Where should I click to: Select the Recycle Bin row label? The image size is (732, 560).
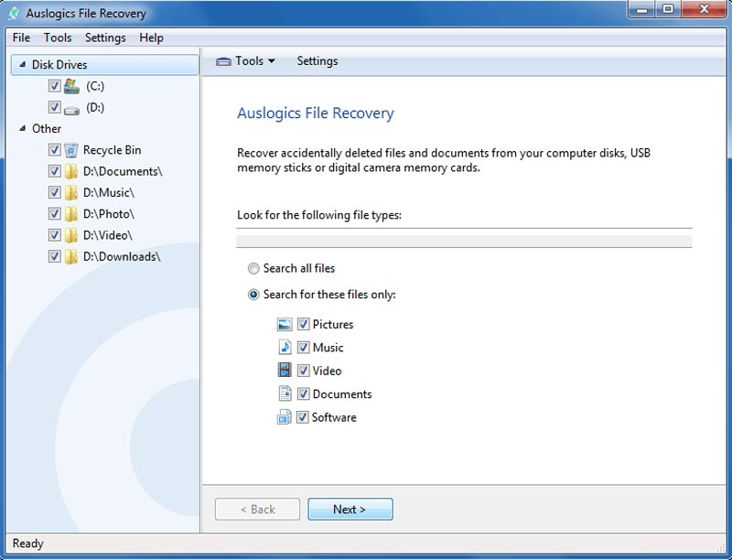[x=112, y=150]
